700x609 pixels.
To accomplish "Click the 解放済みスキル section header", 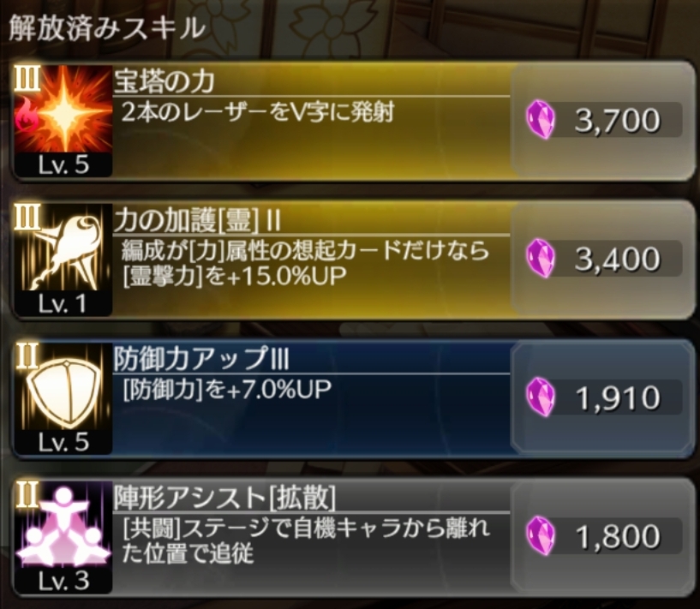I will point(107,28).
